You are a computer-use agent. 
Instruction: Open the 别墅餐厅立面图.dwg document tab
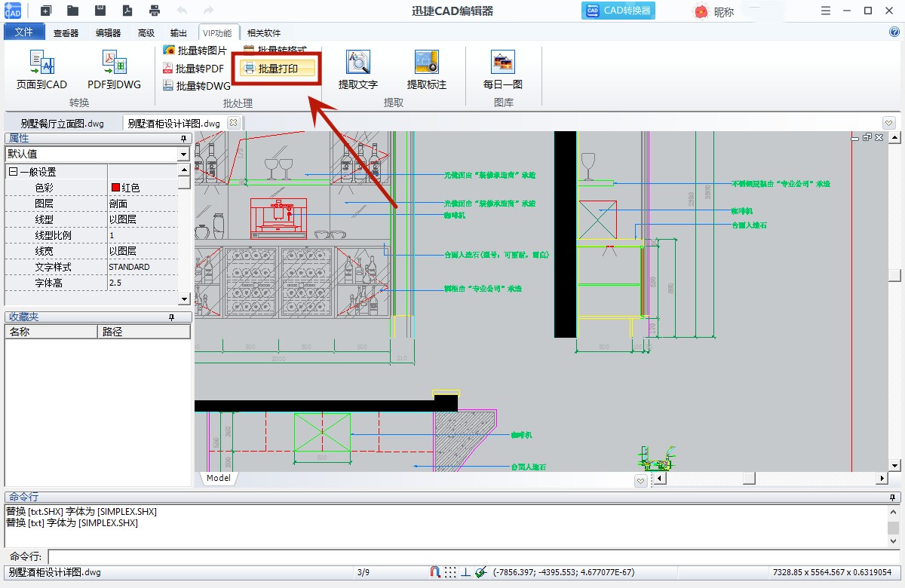click(x=63, y=124)
